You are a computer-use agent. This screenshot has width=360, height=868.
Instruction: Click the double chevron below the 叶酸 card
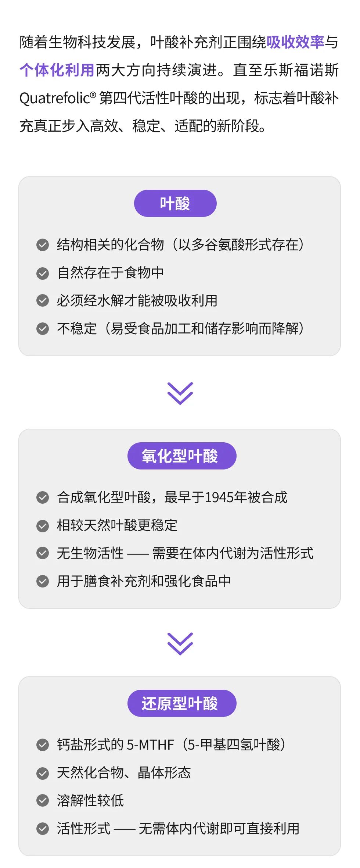[180, 393]
